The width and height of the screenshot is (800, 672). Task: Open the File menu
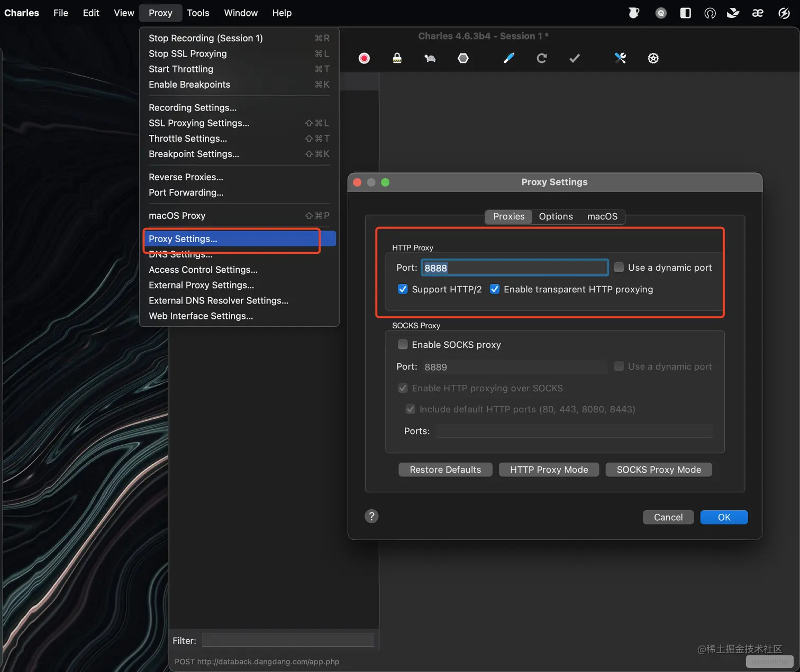(x=61, y=13)
